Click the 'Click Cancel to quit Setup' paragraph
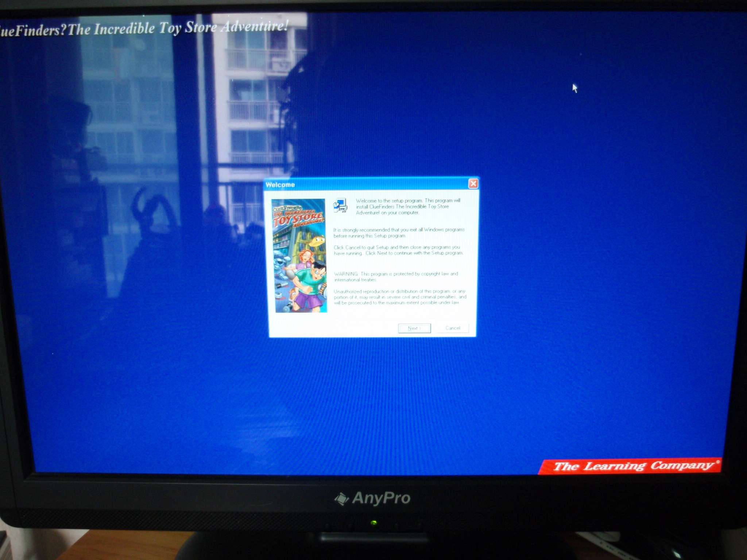The height and width of the screenshot is (560, 747). (398, 250)
